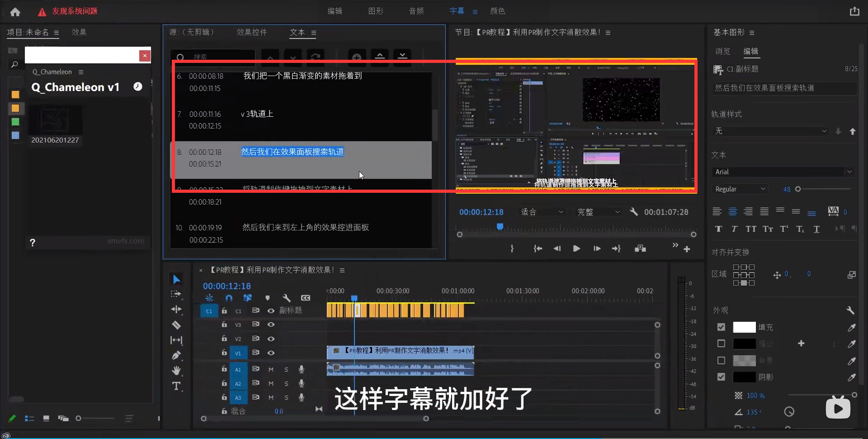Lock the V1 track
The height and width of the screenshot is (439, 868).
click(x=224, y=353)
